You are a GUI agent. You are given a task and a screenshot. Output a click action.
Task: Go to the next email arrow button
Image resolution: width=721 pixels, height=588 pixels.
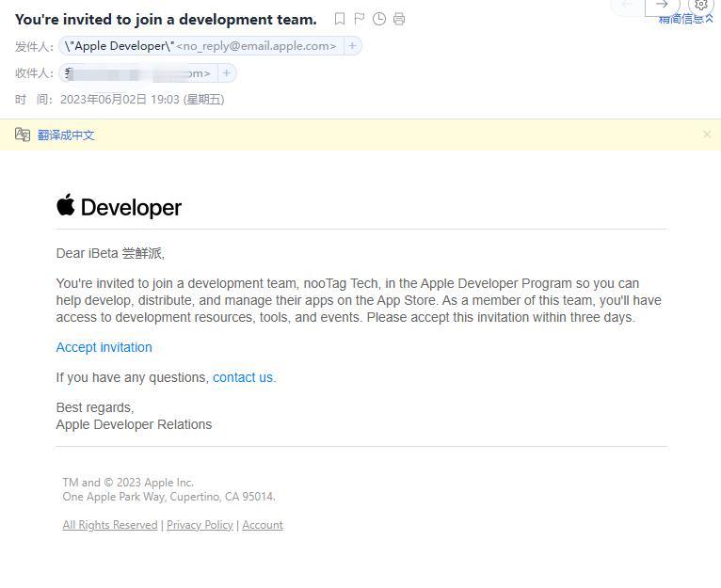coord(662,5)
